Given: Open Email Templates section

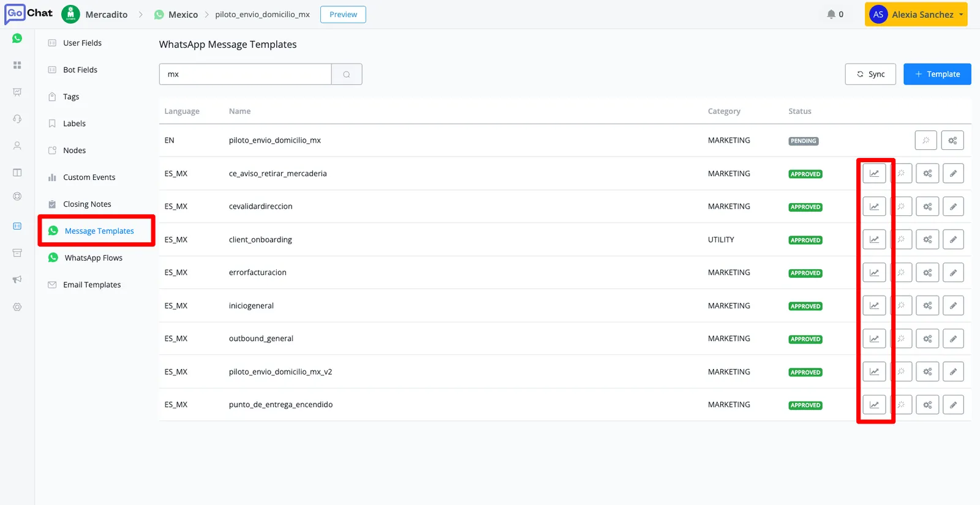Looking at the screenshot, I should tap(92, 285).
